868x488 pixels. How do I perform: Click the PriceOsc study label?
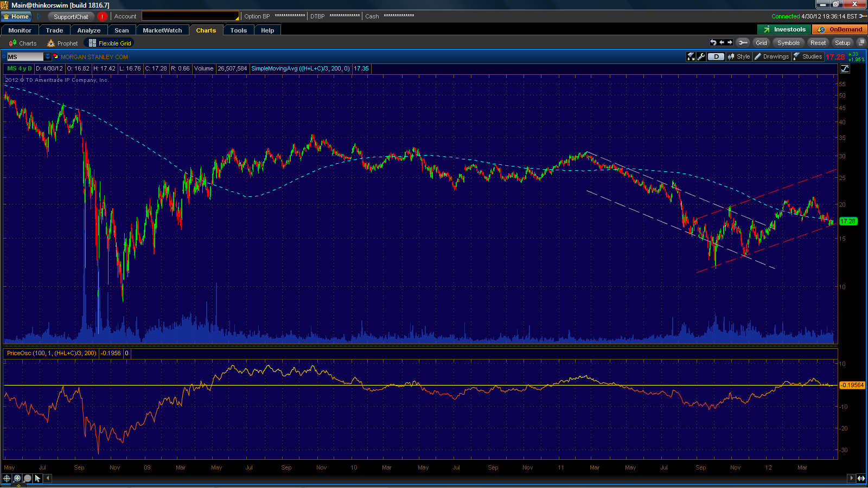52,353
